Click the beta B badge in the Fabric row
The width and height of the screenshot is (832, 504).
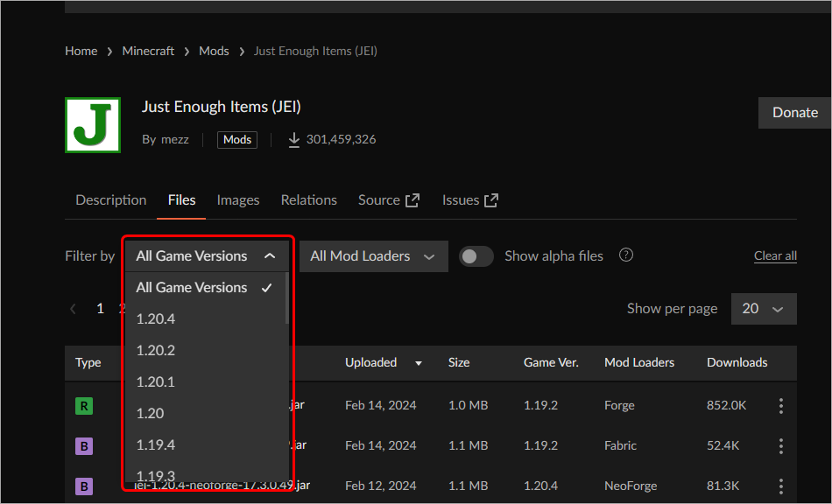click(84, 446)
